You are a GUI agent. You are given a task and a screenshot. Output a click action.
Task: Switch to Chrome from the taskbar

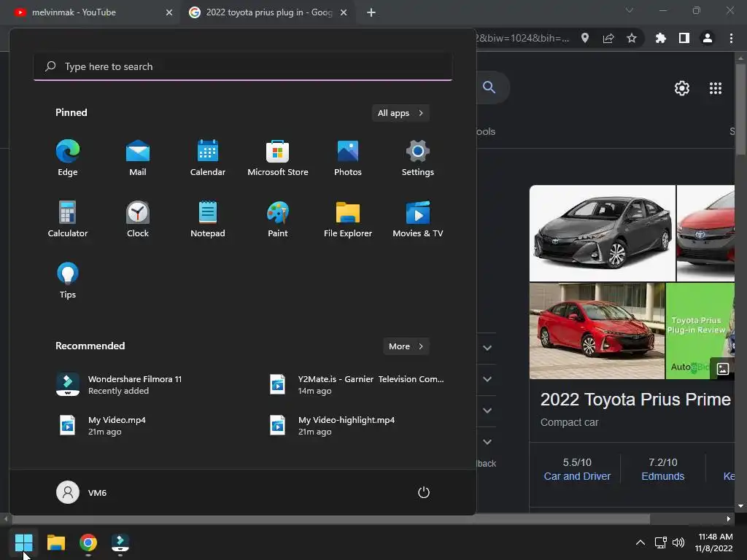click(88, 542)
